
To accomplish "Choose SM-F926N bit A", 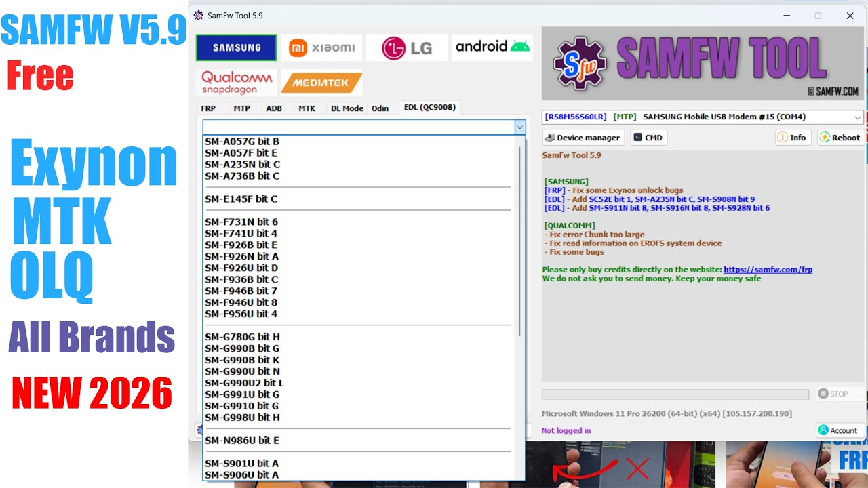I will [241, 257].
